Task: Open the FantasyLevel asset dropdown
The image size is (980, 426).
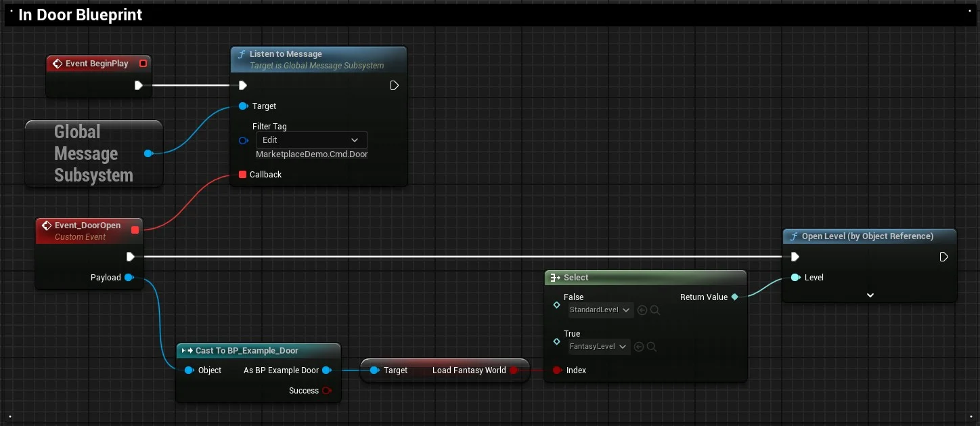Action: point(599,347)
